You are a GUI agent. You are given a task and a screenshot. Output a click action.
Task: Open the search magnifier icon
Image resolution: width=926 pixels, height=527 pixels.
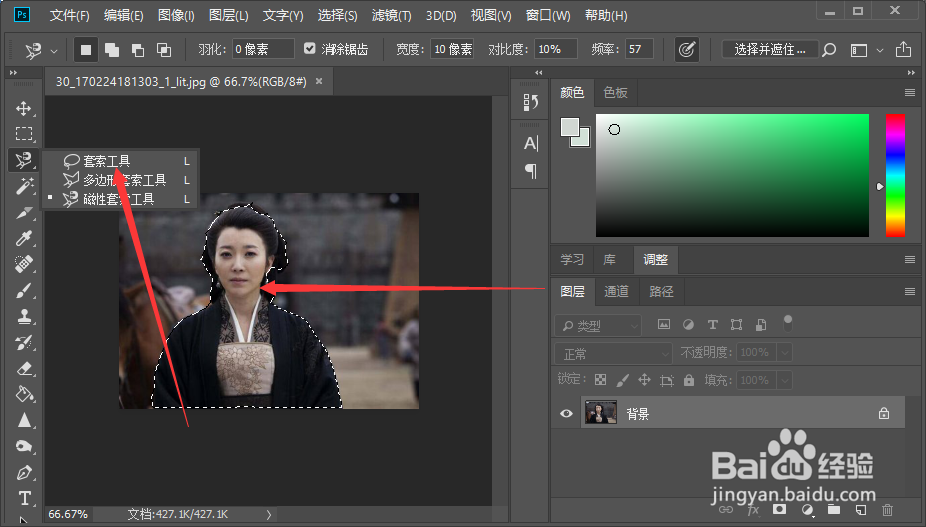pos(829,50)
